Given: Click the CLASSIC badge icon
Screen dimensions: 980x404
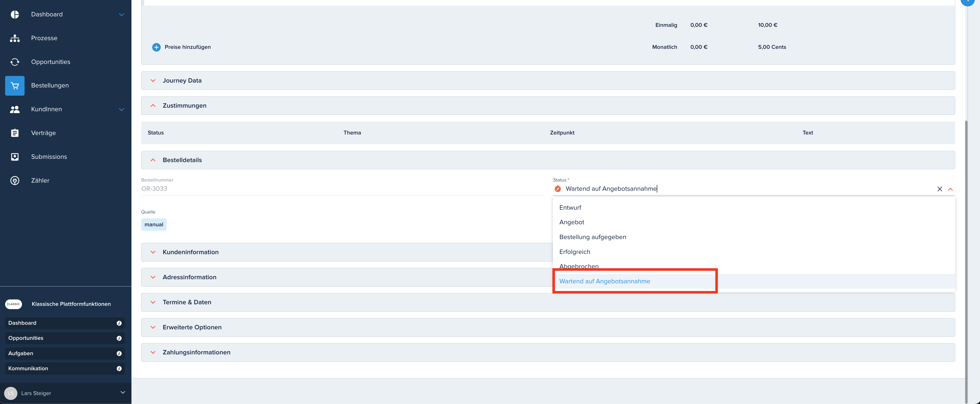Looking at the screenshot, I should 13,304.
